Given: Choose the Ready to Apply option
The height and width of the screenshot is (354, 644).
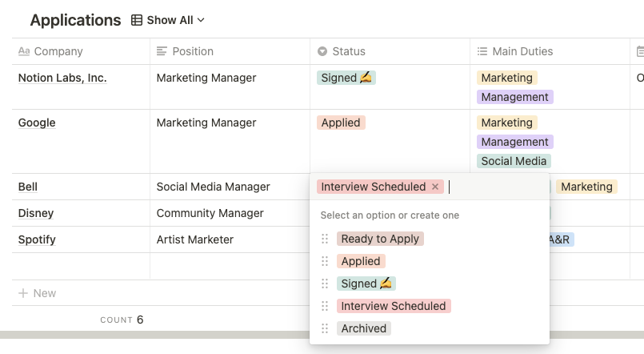Looking at the screenshot, I should [380, 239].
